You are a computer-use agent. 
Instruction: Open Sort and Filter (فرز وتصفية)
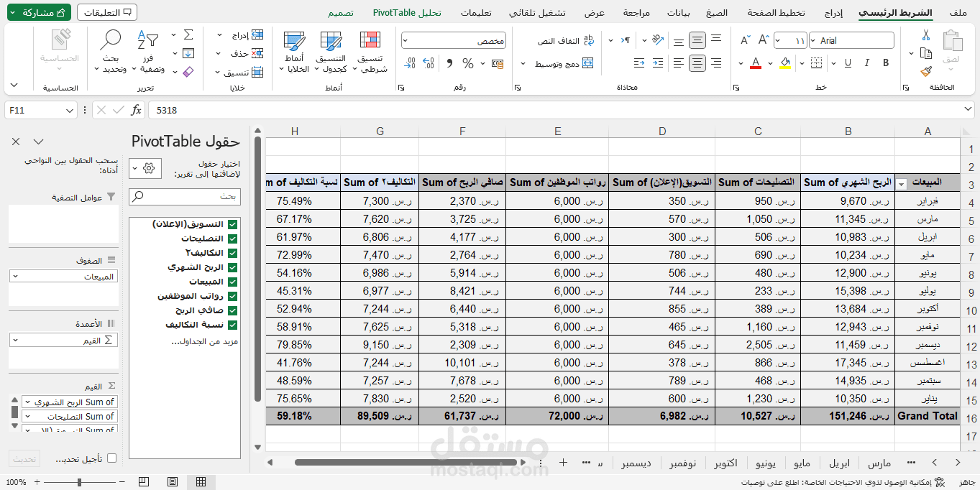coord(148,52)
